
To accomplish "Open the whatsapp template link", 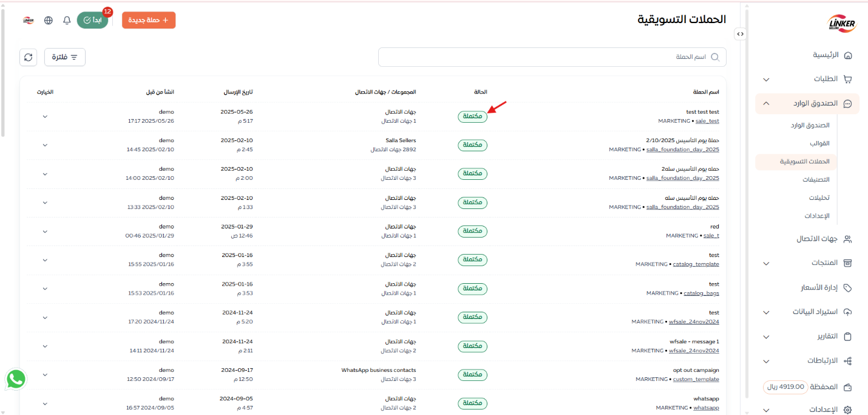I will click(706, 408).
